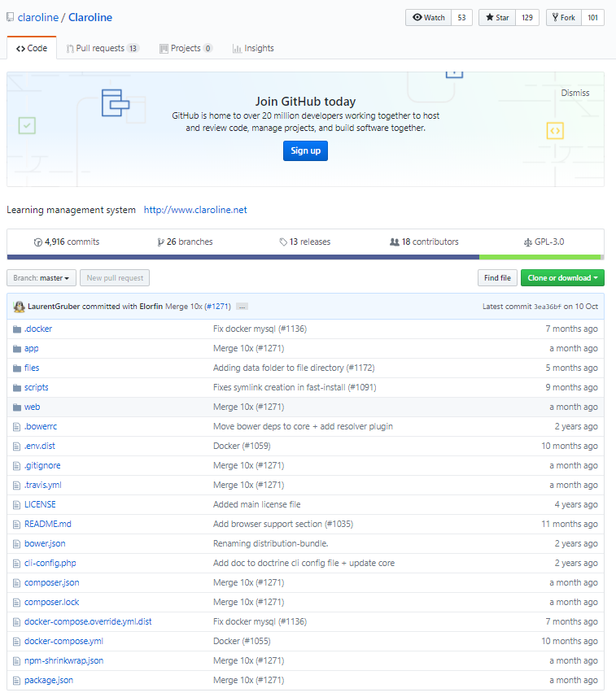Viewport: 616px width, 697px height.
Task: Star the Claroline repository
Action: tap(496, 17)
